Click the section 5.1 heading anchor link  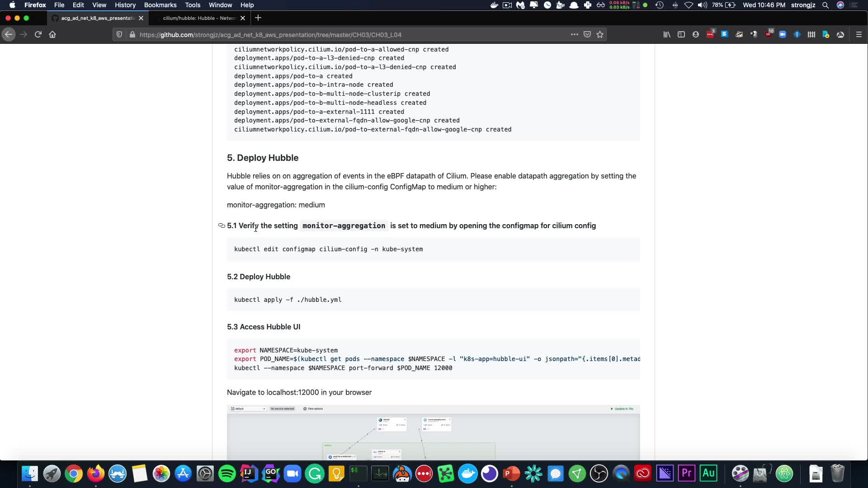[222, 225]
